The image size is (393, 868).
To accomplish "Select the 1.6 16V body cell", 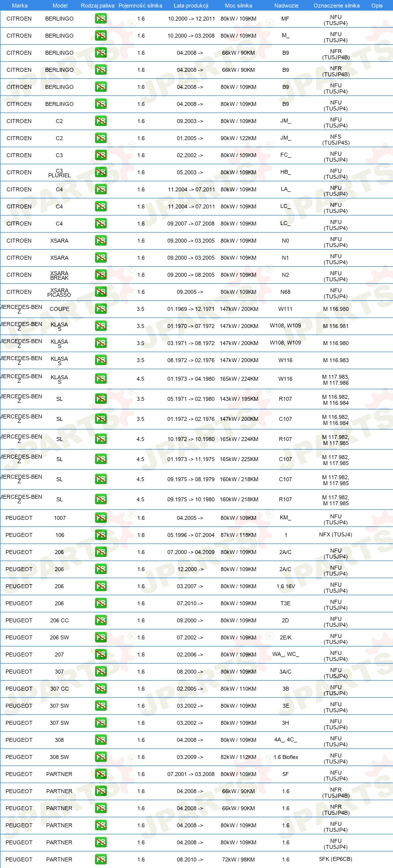I will point(285,586).
